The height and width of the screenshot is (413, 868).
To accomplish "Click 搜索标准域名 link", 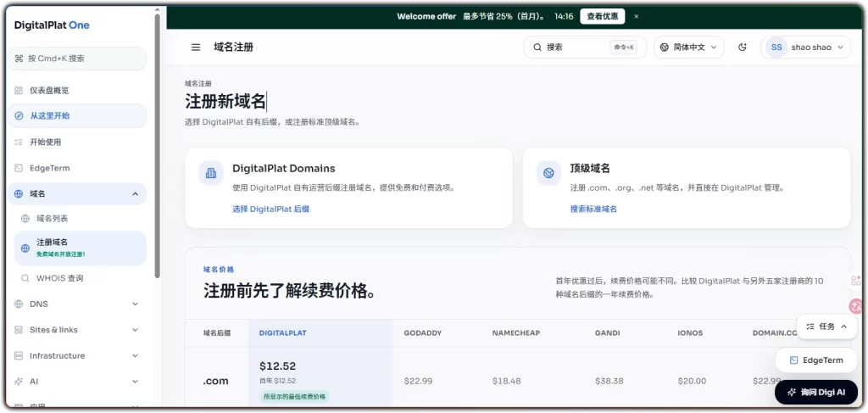I will pyautogui.click(x=593, y=209).
